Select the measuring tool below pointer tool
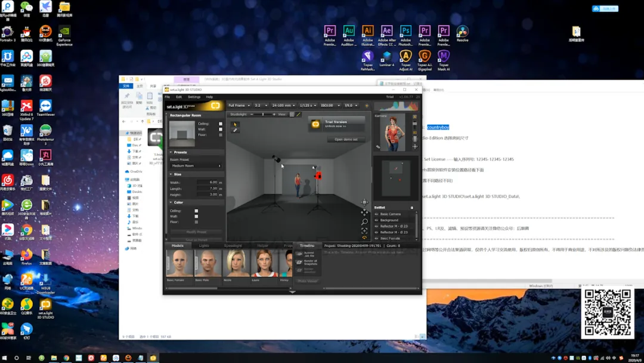 pos(235,130)
